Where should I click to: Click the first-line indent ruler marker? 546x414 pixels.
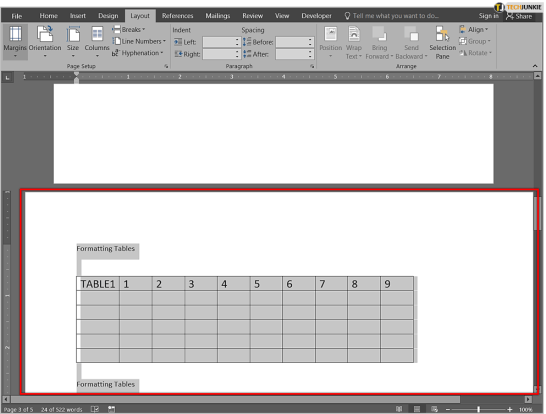[x=76, y=74]
